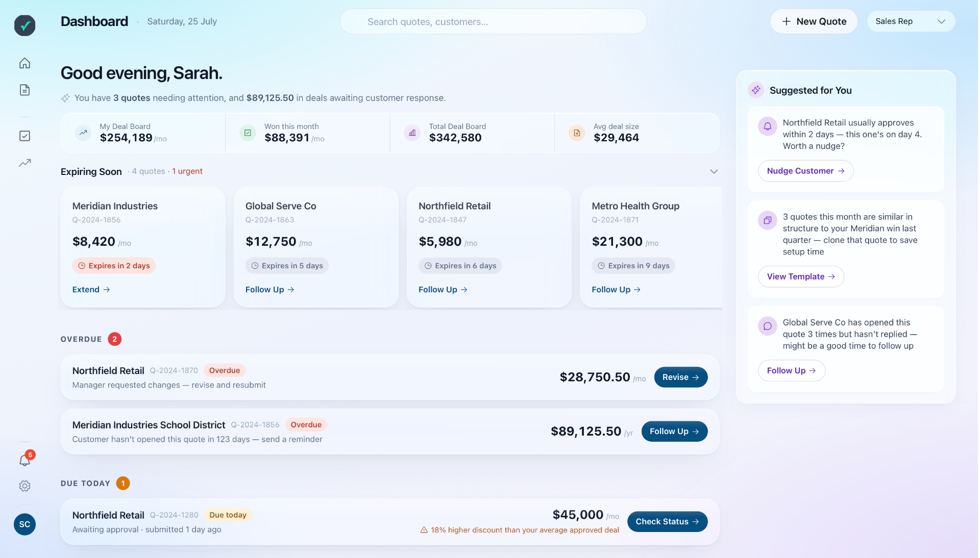
Task: Click Meridian Industries School District name
Action: click(x=149, y=425)
